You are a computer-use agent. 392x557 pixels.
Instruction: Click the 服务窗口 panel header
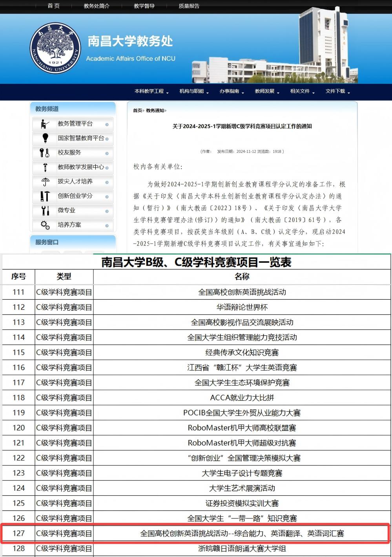click(47, 242)
